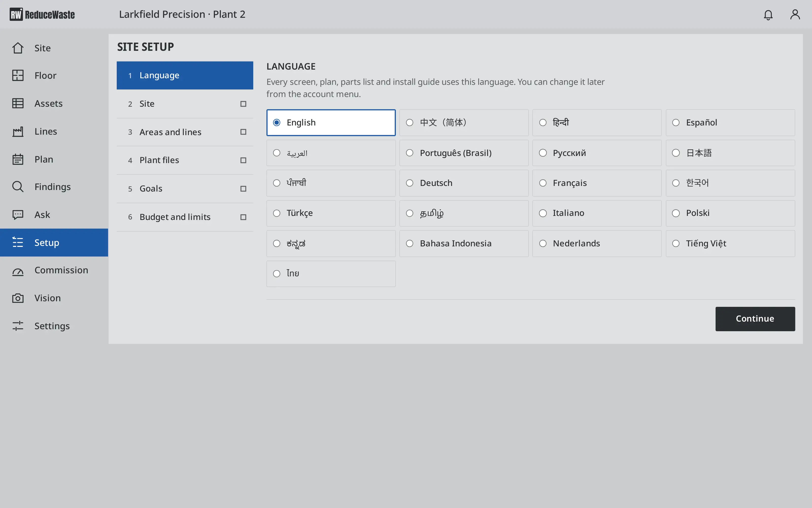The width and height of the screenshot is (812, 508).
Task: Pick Français as the language
Action: [x=597, y=183]
